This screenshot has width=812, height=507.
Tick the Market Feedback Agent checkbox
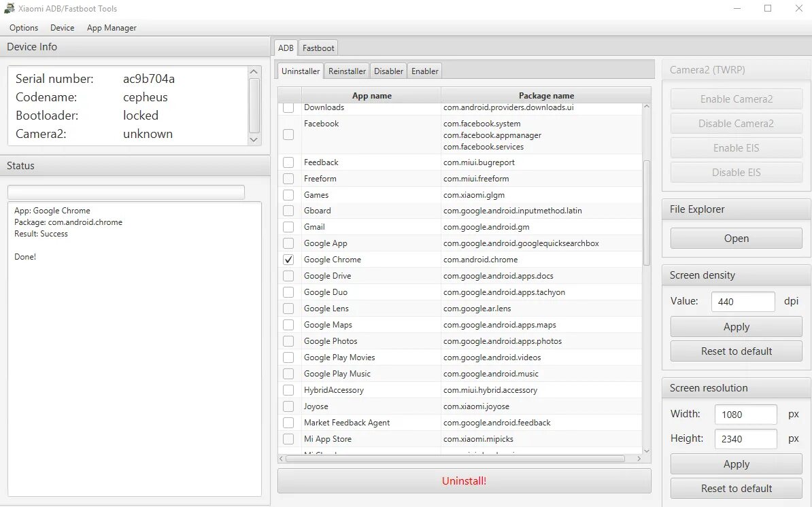click(288, 423)
